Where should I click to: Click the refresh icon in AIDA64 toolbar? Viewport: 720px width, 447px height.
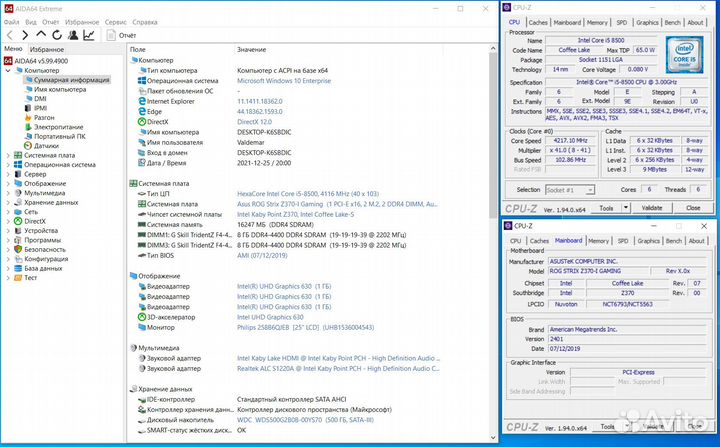(x=56, y=35)
